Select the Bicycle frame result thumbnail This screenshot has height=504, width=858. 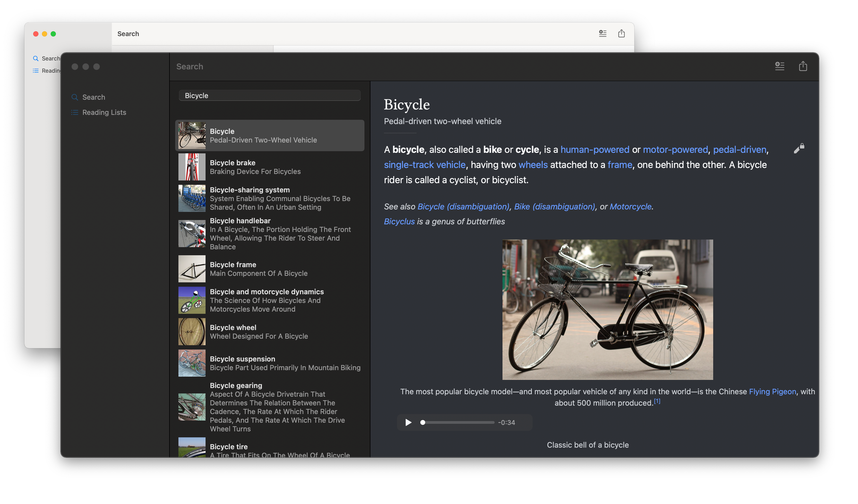tap(192, 269)
